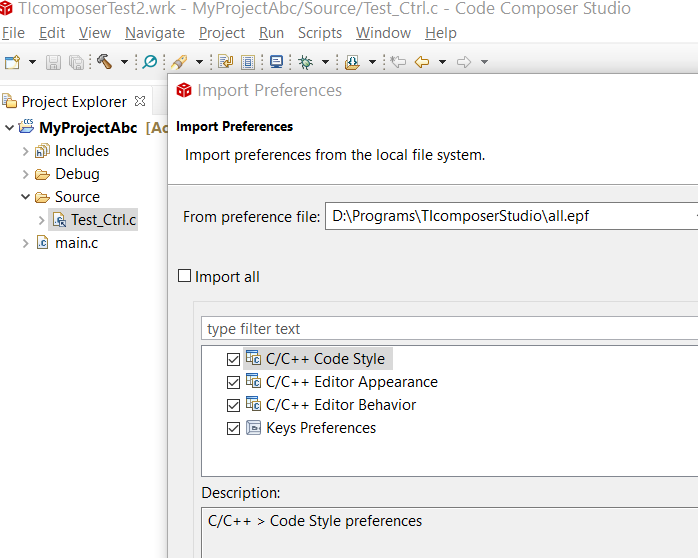Uncheck the Keys Preferences checkbox
Image resolution: width=698 pixels, height=558 pixels.
click(234, 428)
